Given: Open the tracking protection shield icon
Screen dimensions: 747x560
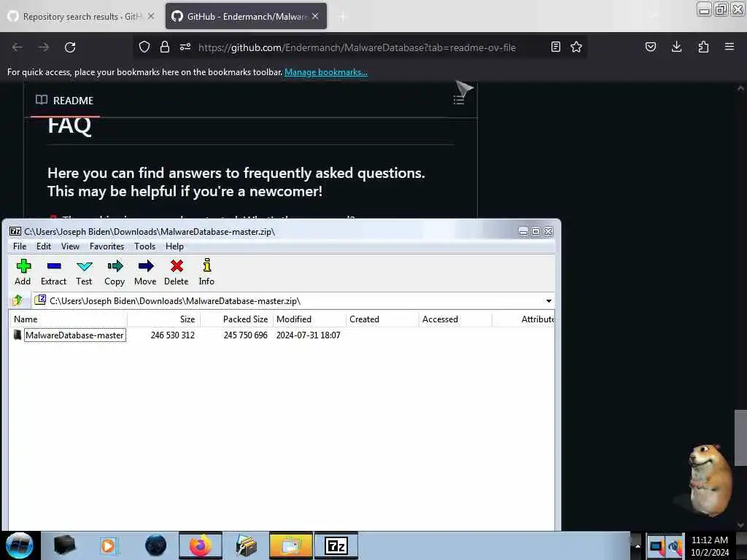Looking at the screenshot, I should pos(144,47).
